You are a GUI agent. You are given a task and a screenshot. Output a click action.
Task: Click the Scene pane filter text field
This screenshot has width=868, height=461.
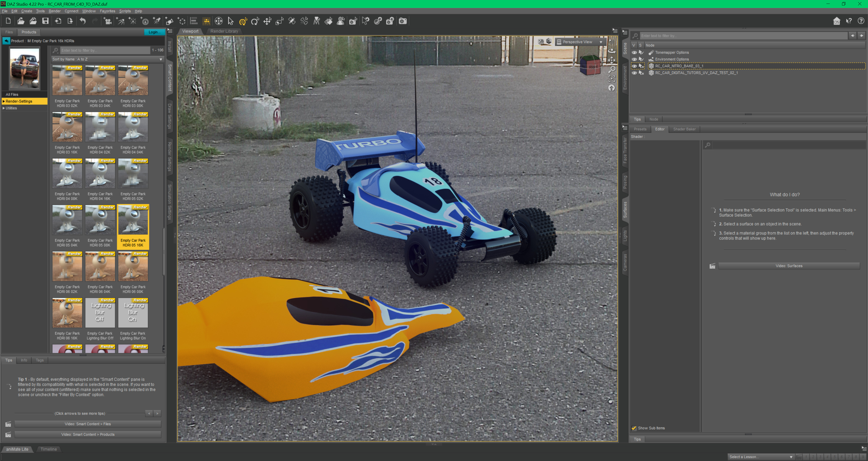point(743,36)
